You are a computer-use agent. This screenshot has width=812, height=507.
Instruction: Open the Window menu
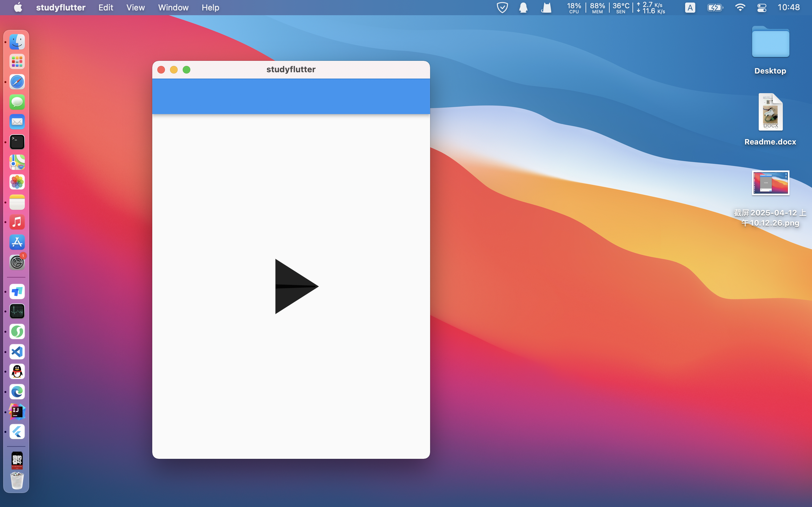point(173,7)
